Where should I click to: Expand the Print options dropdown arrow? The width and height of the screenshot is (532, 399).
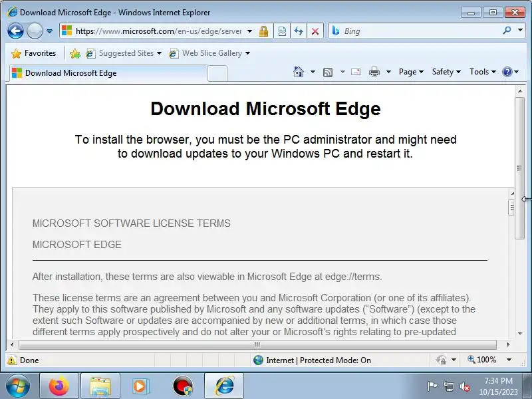389,72
